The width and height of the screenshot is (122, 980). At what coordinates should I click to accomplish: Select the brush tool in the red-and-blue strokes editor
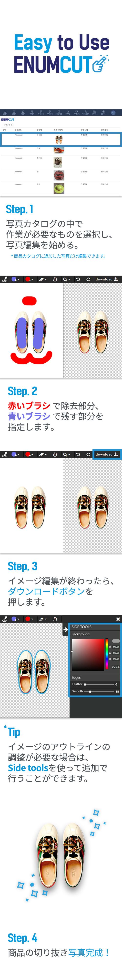click(x=5, y=279)
